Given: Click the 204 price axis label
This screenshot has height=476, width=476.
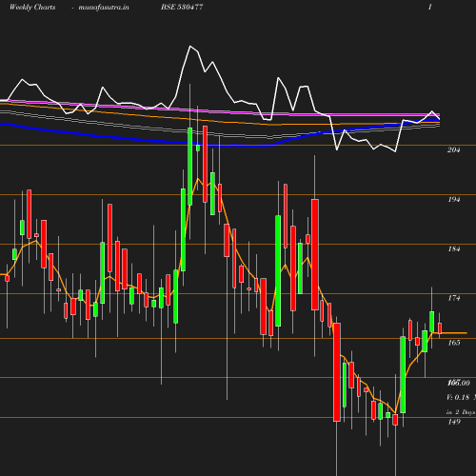Looking at the screenshot, I should click(453, 149).
